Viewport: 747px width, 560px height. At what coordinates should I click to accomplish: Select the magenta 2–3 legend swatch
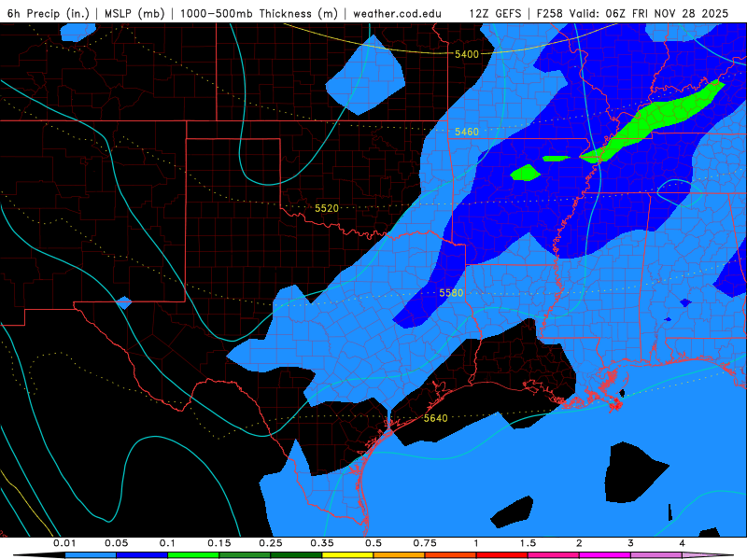coord(605,555)
